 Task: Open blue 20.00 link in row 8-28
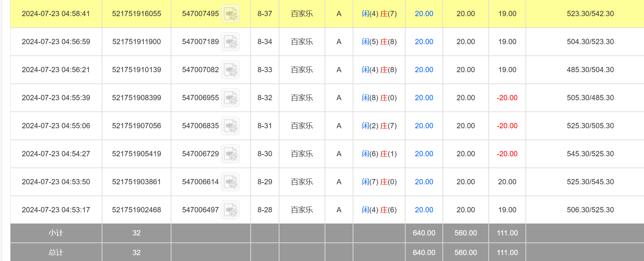[424, 210]
